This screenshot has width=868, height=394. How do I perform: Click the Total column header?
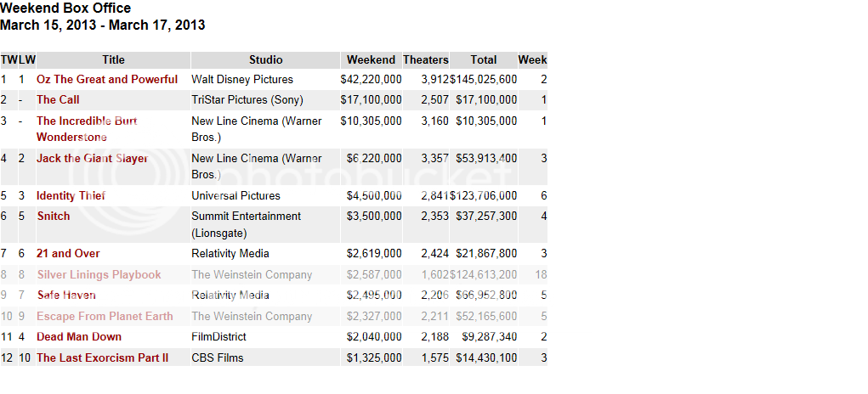pos(483,60)
